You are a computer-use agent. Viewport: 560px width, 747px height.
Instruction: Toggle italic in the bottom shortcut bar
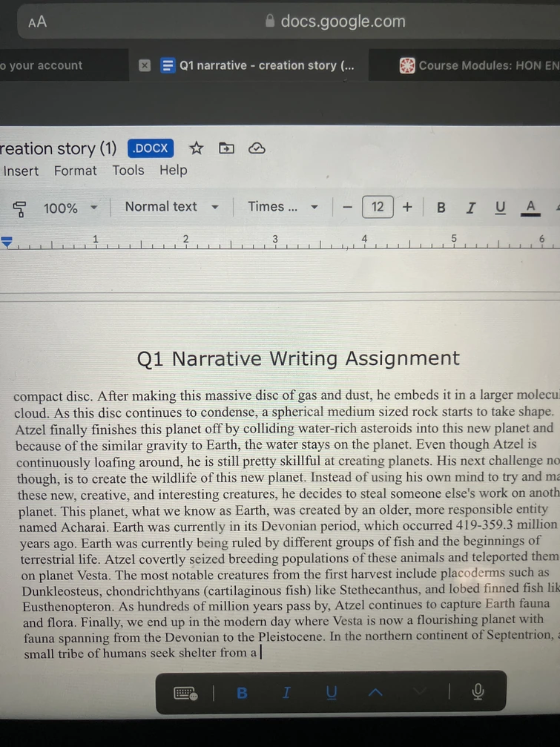click(x=286, y=692)
